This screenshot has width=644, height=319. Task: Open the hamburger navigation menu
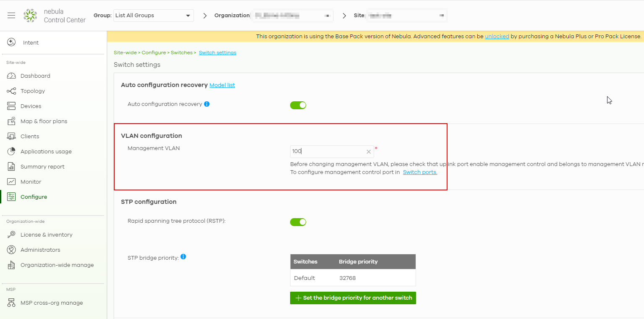11,16
